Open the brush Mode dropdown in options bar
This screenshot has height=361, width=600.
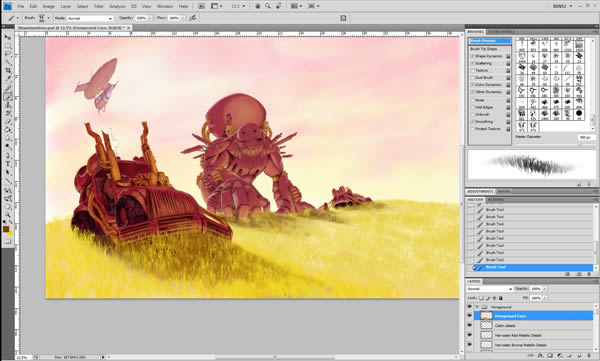click(90, 18)
